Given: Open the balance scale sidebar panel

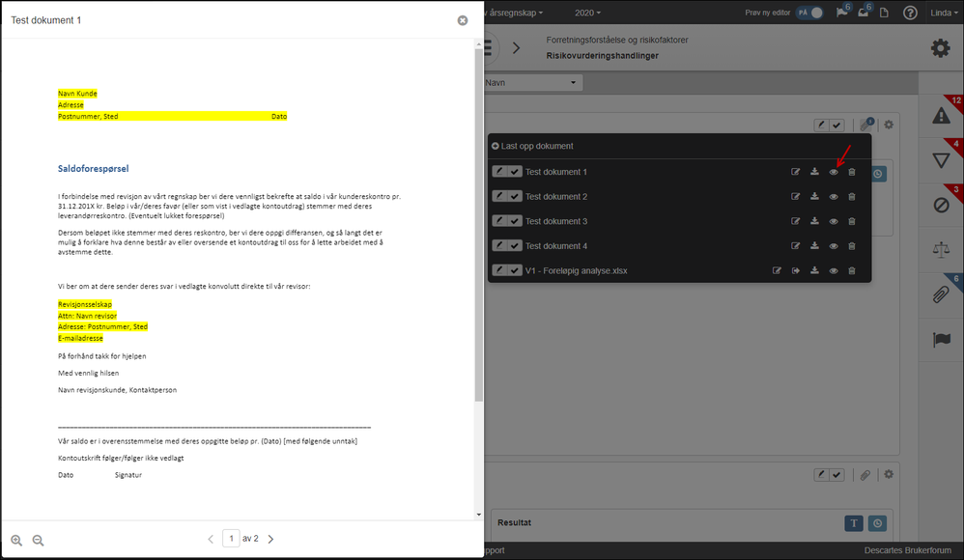Looking at the screenshot, I should click(941, 249).
